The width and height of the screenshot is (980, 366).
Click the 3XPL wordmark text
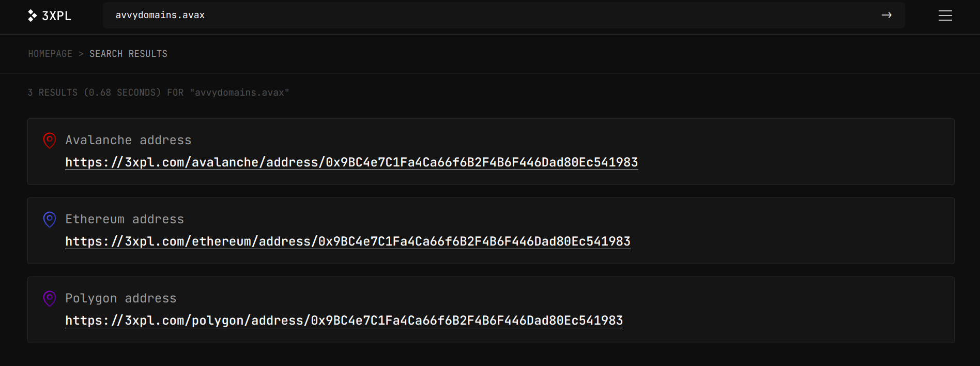tap(56, 16)
